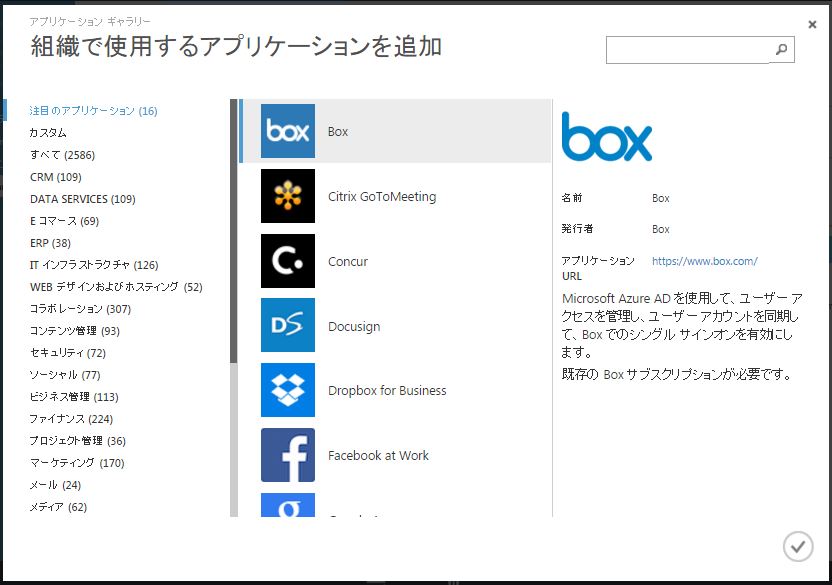The width and height of the screenshot is (832, 585).
Task: Open CRM (109) category
Action: (56, 177)
